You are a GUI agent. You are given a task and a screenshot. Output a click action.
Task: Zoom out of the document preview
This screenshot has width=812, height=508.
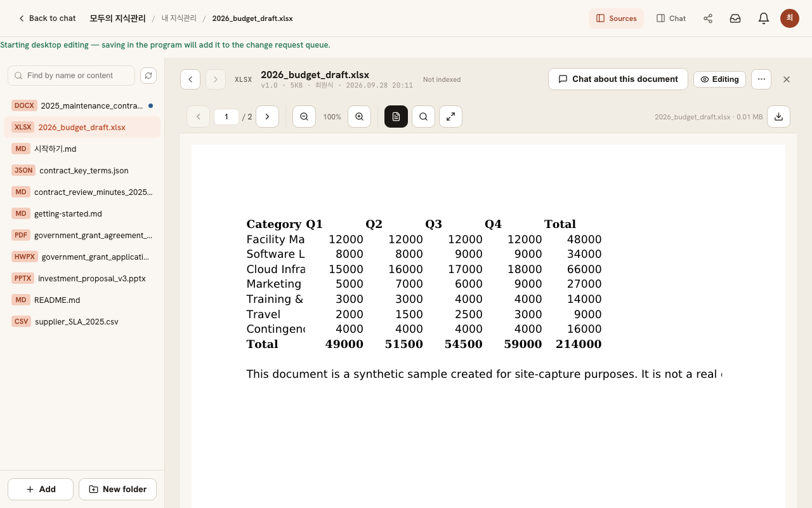[304, 117]
